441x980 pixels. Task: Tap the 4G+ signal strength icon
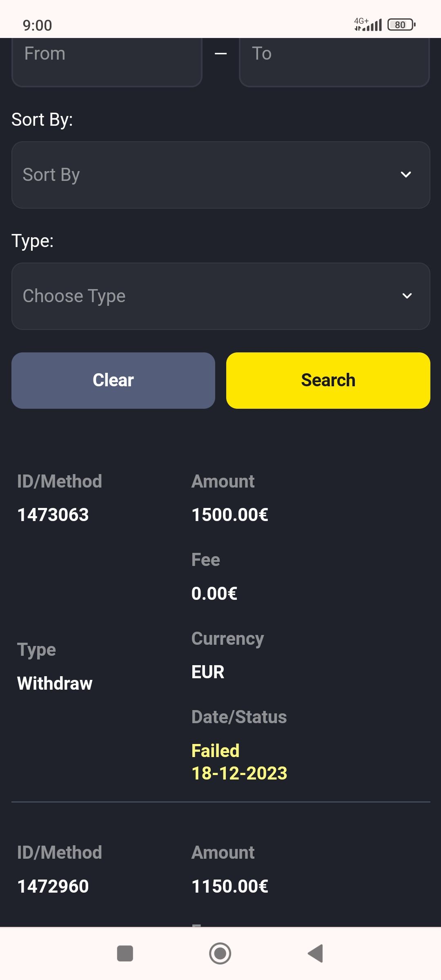click(367, 24)
